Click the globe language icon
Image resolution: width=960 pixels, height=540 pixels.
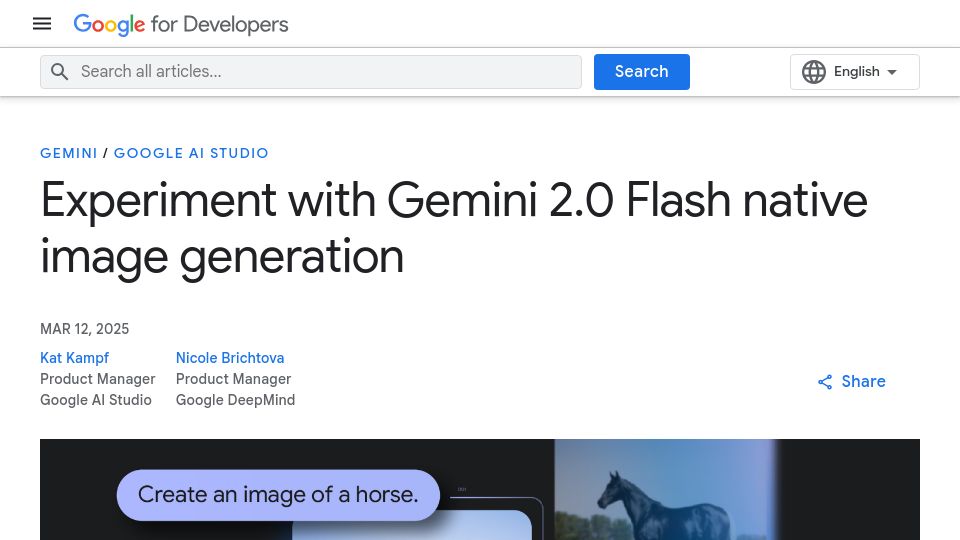click(x=814, y=72)
